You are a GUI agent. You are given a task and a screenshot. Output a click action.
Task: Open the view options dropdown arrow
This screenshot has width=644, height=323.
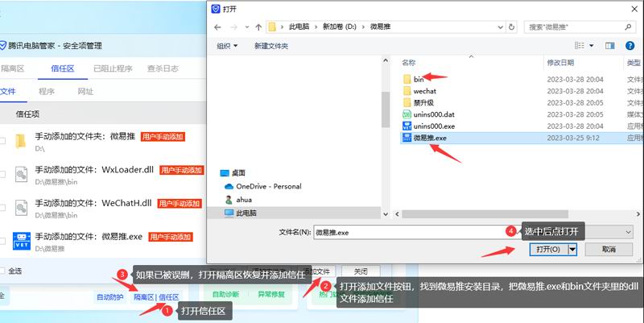click(592, 46)
